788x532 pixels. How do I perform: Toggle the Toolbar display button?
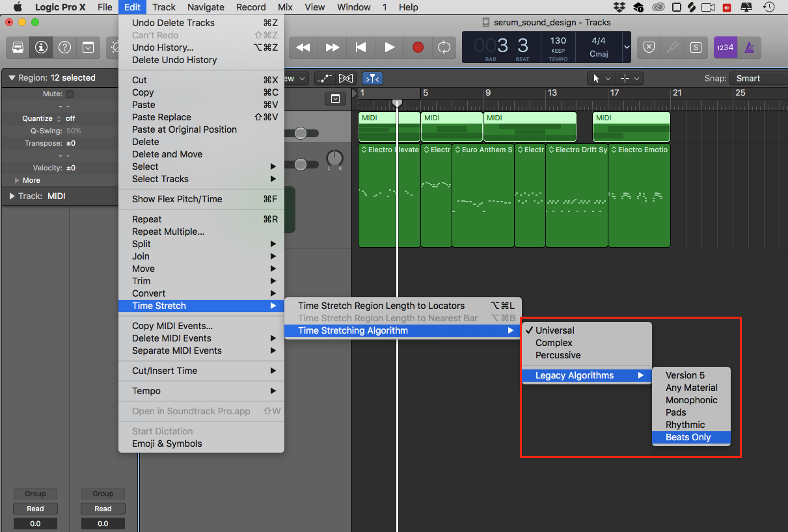(x=88, y=47)
